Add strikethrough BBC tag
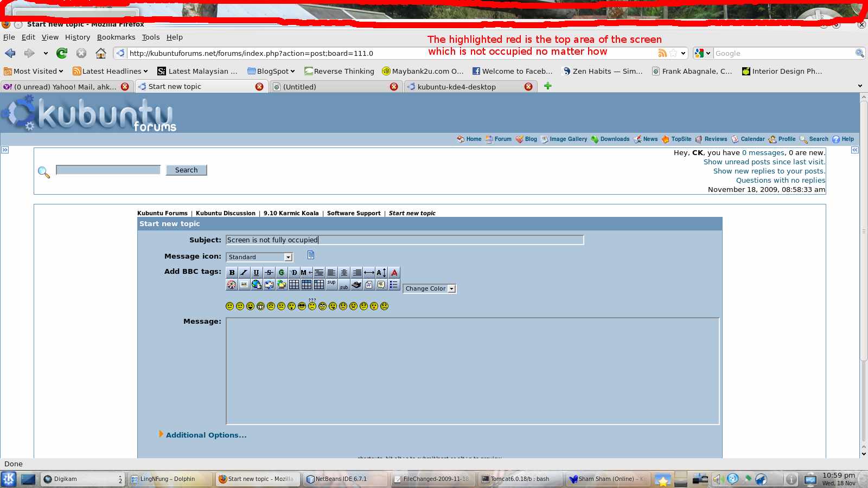868x488 pixels. [x=269, y=273]
